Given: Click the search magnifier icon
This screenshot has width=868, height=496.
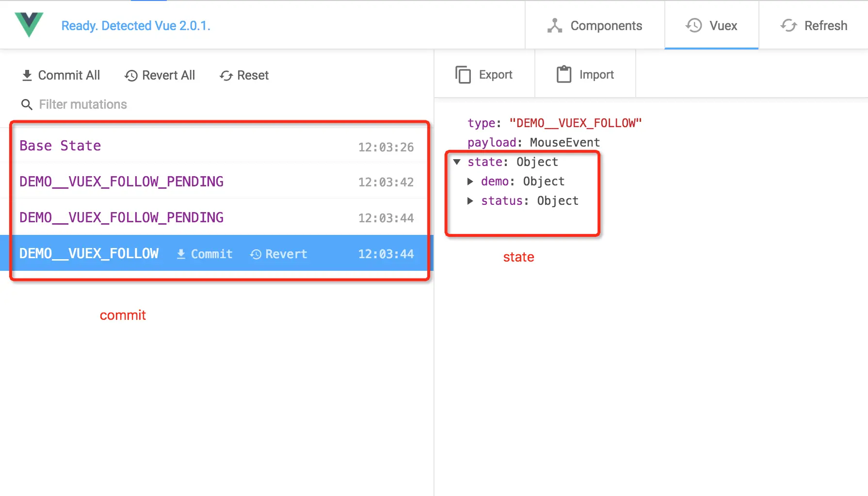Looking at the screenshot, I should pos(27,104).
